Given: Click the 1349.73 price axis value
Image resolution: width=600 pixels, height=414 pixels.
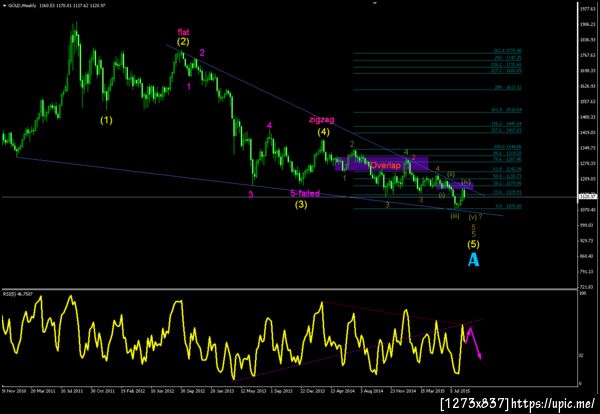Looking at the screenshot, I should coord(587,148).
